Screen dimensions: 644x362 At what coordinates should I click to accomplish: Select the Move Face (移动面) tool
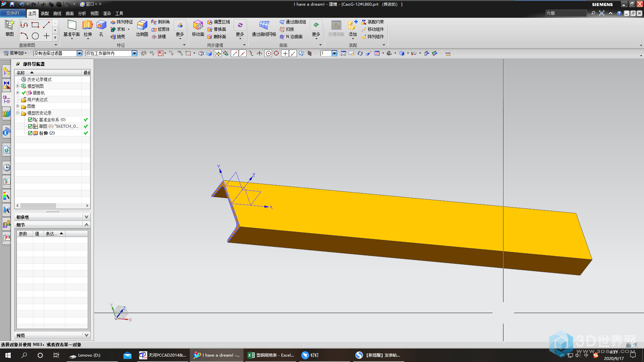pyautogui.click(x=198, y=28)
